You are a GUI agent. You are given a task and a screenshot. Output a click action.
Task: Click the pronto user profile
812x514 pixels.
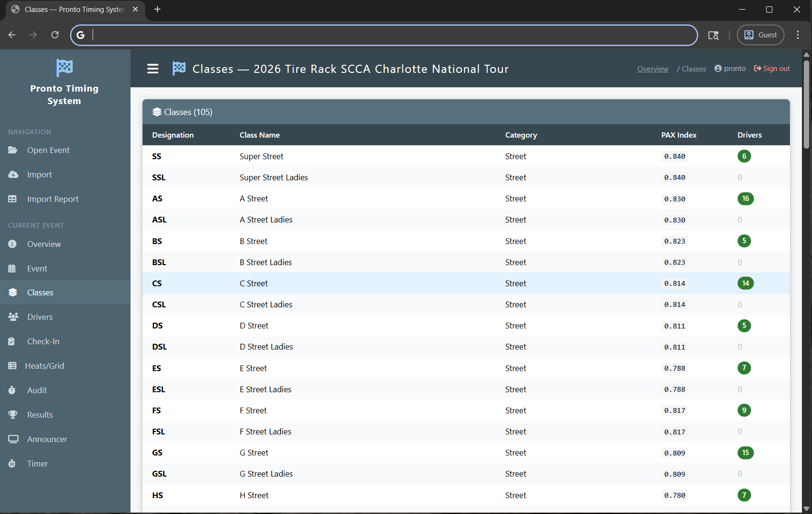(730, 69)
